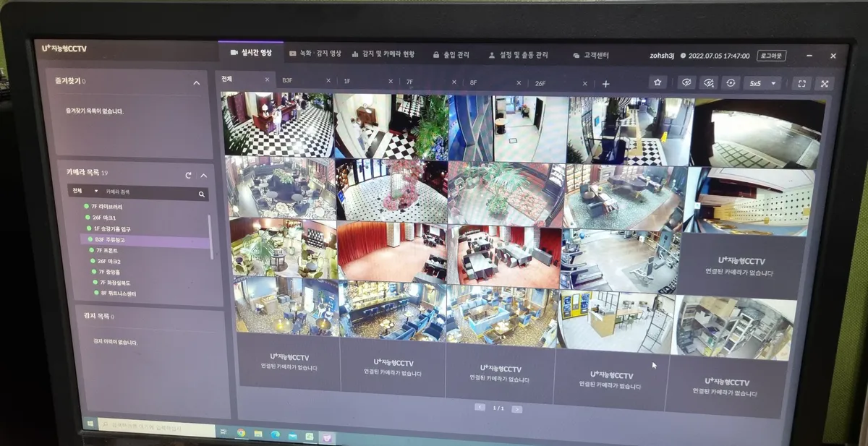The height and width of the screenshot is (446, 868).
Task: Collapse the 카메라 목록 panel
Action: (x=203, y=175)
